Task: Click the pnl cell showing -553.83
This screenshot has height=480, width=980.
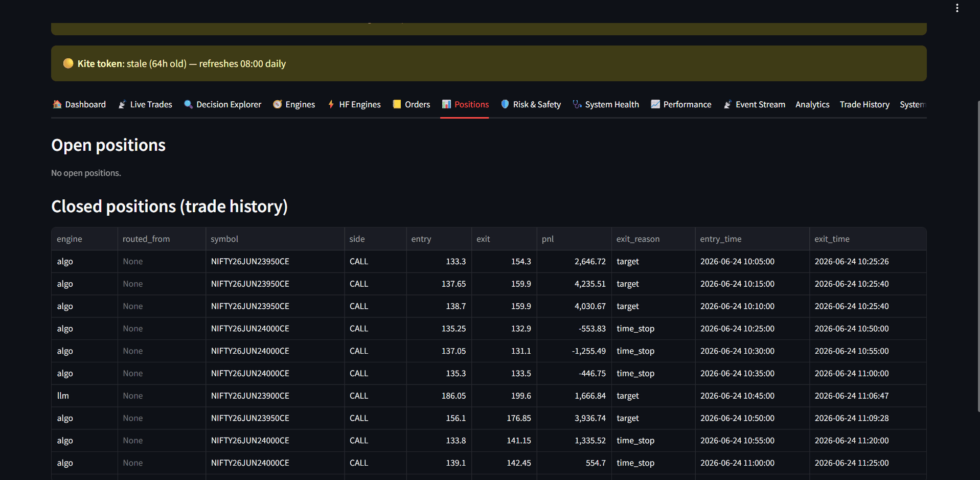Action: point(574,328)
